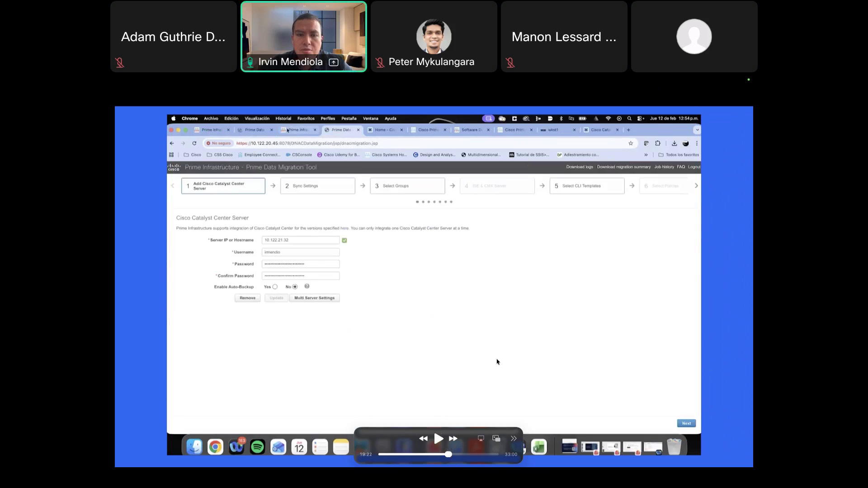Open Spotify from the Dock
This screenshot has width=868, height=488.
[x=257, y=447]
